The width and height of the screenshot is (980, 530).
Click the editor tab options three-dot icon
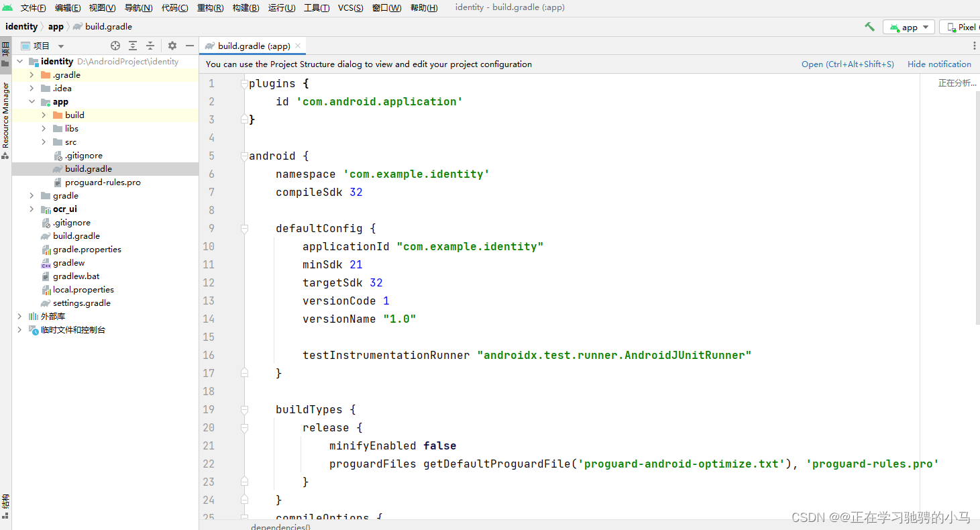pos(974,46)
